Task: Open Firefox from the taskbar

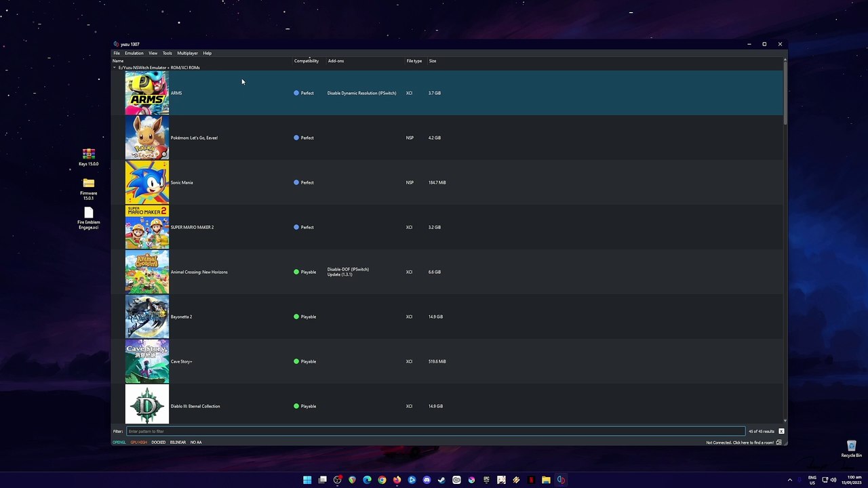Action: [x=397, y=480]
